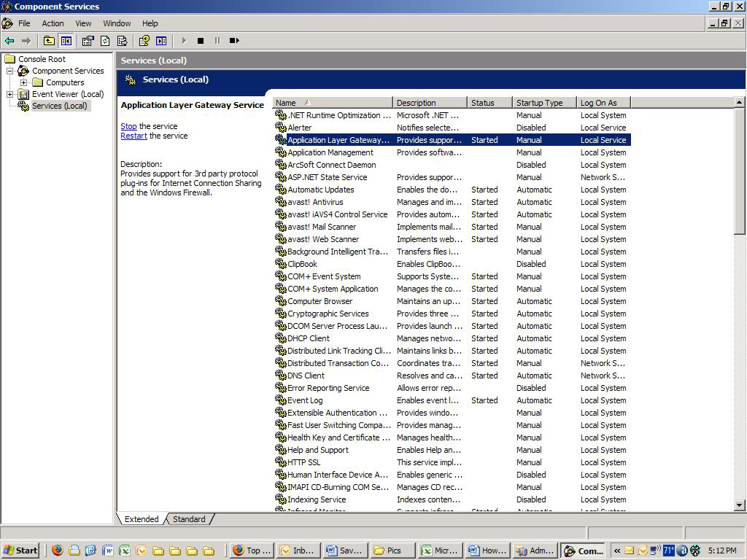The width and height of the screenshot is (747, 560).
Task: Open the Action menu
Action: (53, 23)
